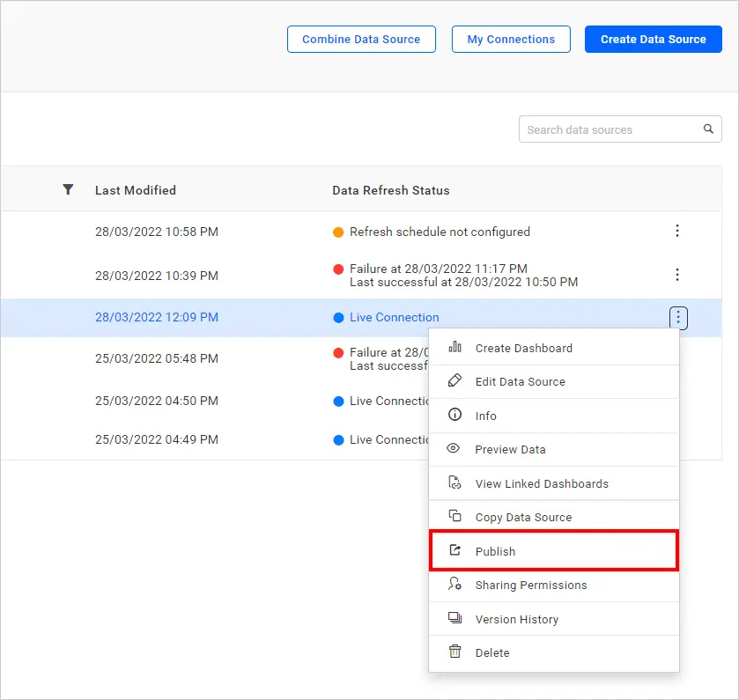Select Version History menu entry
739x700 pixels.
pos(554,619)
